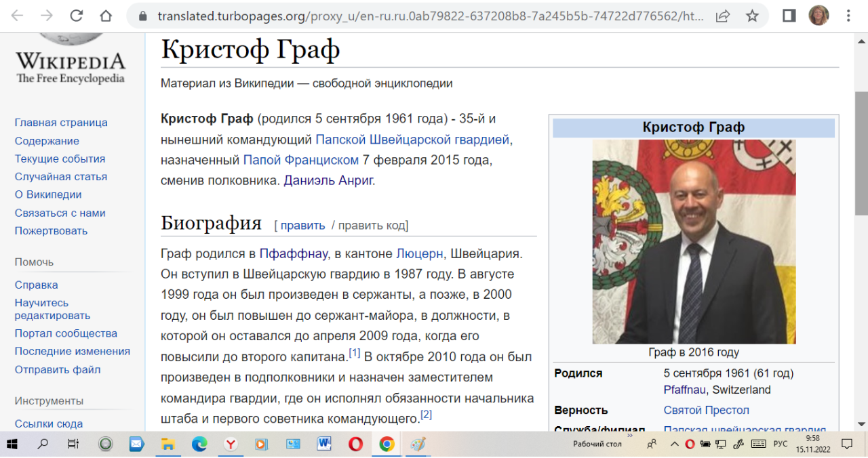Viewport: 868px width, 458px height.
Task: Open the Chrome three-dot menu
Action: click(849, 16)
